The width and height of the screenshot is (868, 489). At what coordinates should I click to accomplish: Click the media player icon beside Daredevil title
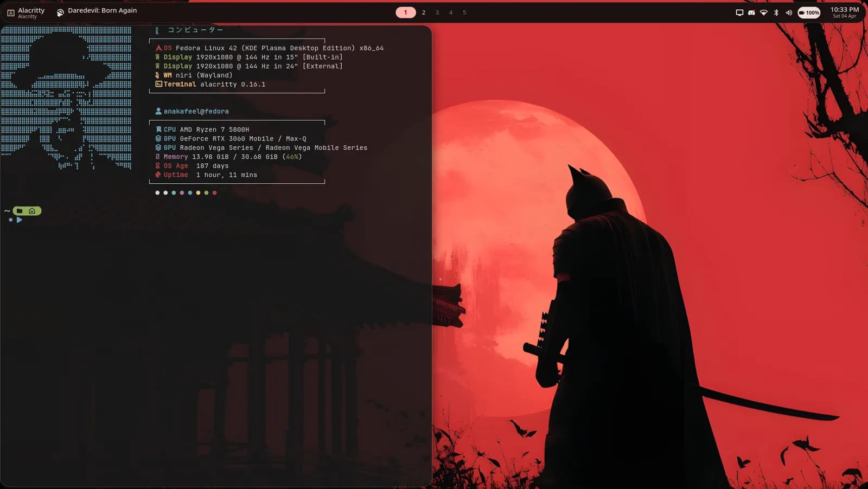tap(60, 12)
